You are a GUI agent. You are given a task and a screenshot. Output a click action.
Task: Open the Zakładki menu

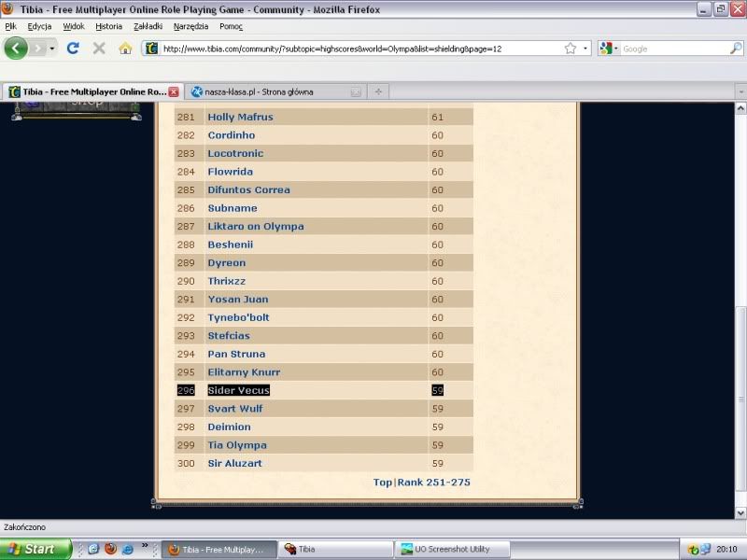(x=148, y=26)
